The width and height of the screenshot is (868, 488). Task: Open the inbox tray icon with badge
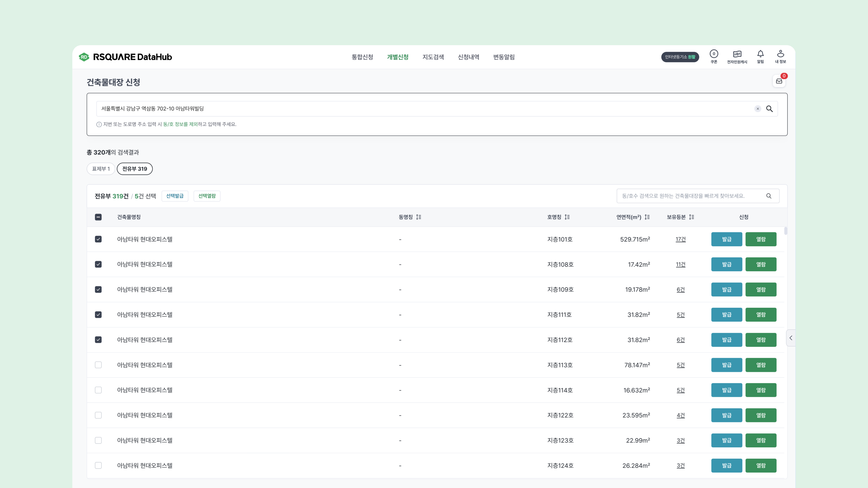point(779,81)
